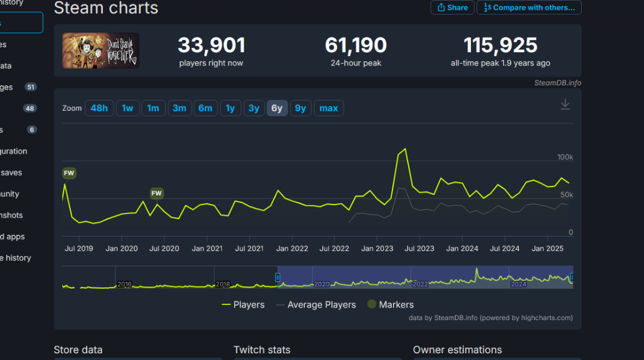Click the Jan 2025 axis label
Image resolution: width=644 pixels, height=360 pixels.
click(547, 249)
